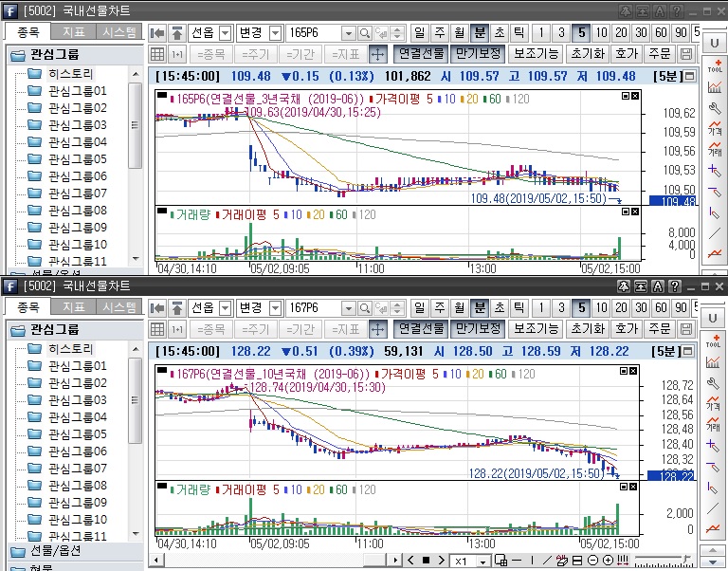Step to the previous bar with the left chevron in the bottom toolbar
The image size is (728, 571).
point(410,561)
